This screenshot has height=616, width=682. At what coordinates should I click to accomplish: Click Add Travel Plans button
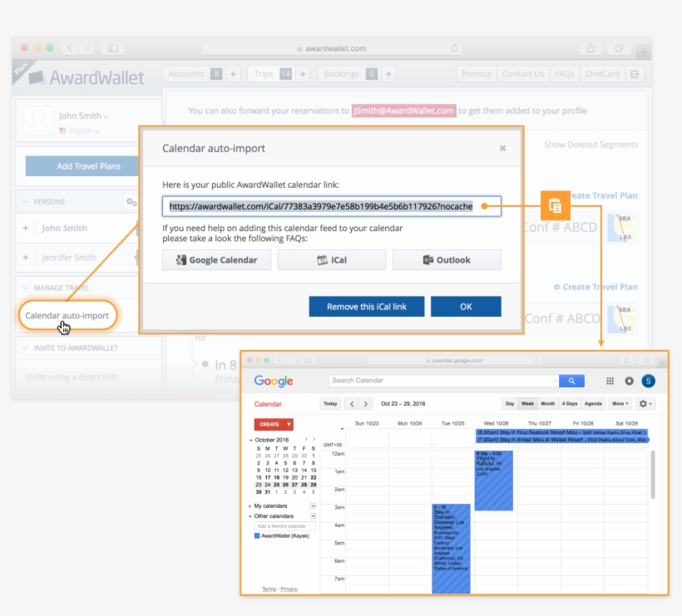[x=82, y=166]
